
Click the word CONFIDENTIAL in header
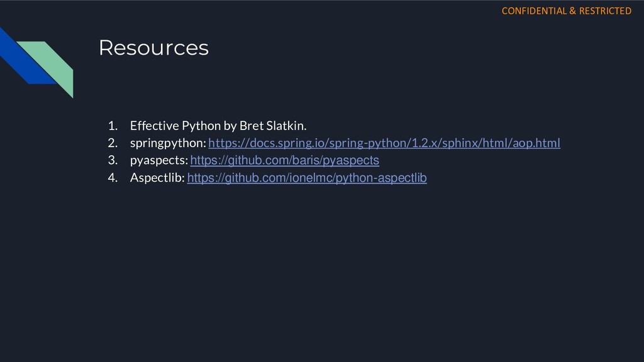tap(534, 11)
